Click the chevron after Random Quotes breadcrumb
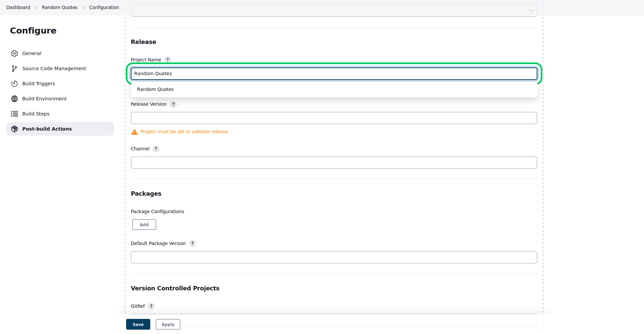644x334 pixels. [84, 8]
